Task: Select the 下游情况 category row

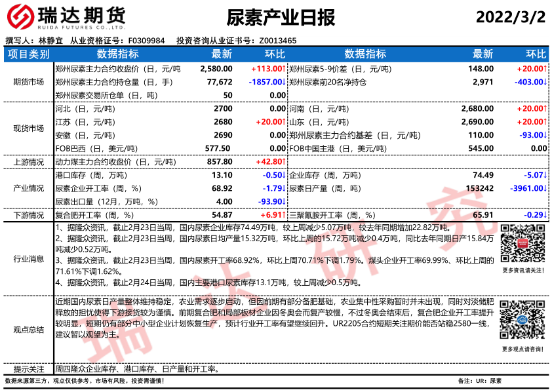Action: (x=28, y=215)
